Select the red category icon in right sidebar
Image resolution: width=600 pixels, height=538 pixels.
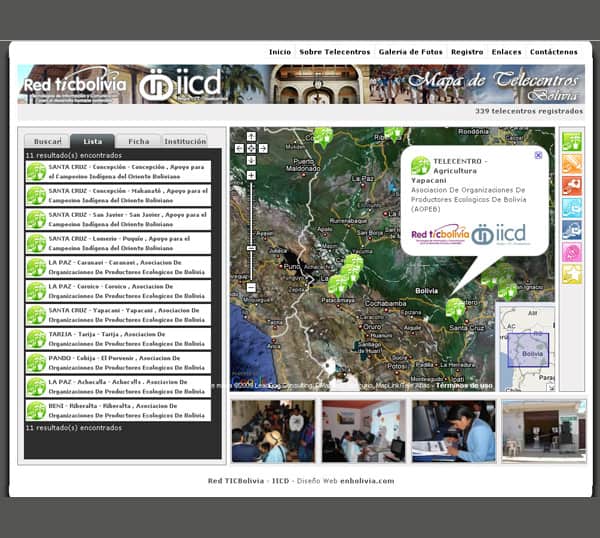572,186
